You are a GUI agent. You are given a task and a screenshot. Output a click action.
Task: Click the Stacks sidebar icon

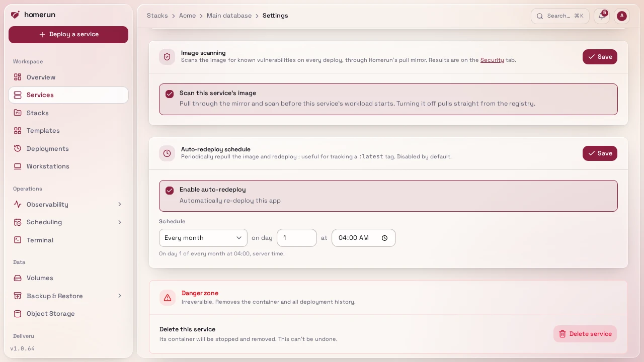pos(18,113)
